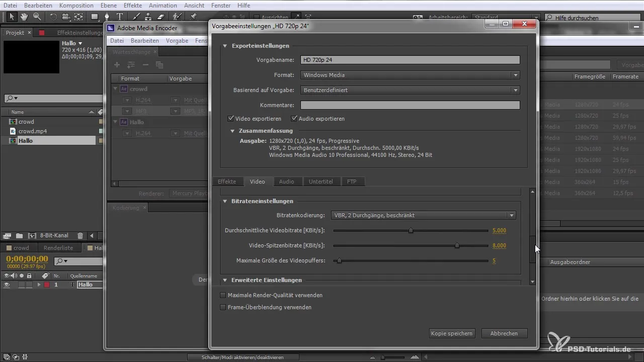Image resolution: width=644 pixels, height=362 pixels.
Task: Select the Pan Behind anchor point tool
Action: tap(78, 17)
